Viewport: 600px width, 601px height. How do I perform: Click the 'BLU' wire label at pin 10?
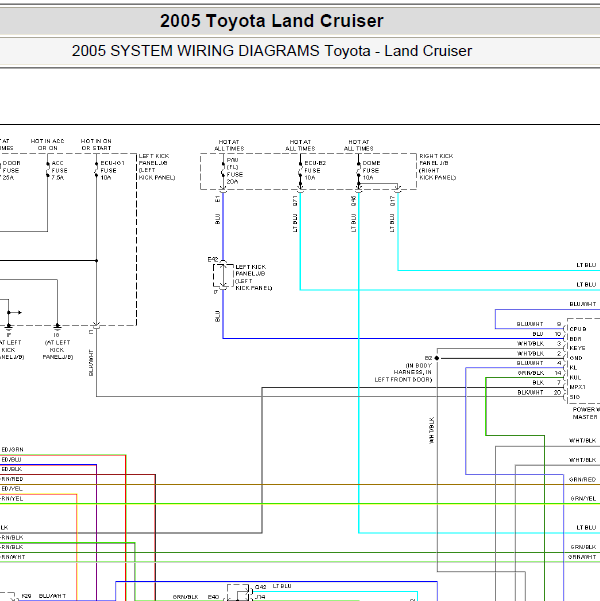click(x=538, y=334)
